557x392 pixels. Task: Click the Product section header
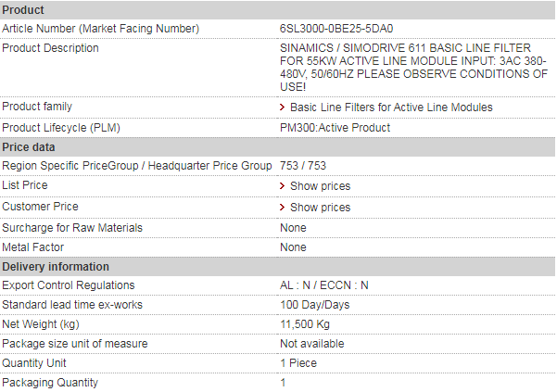(x=23, y=9)
